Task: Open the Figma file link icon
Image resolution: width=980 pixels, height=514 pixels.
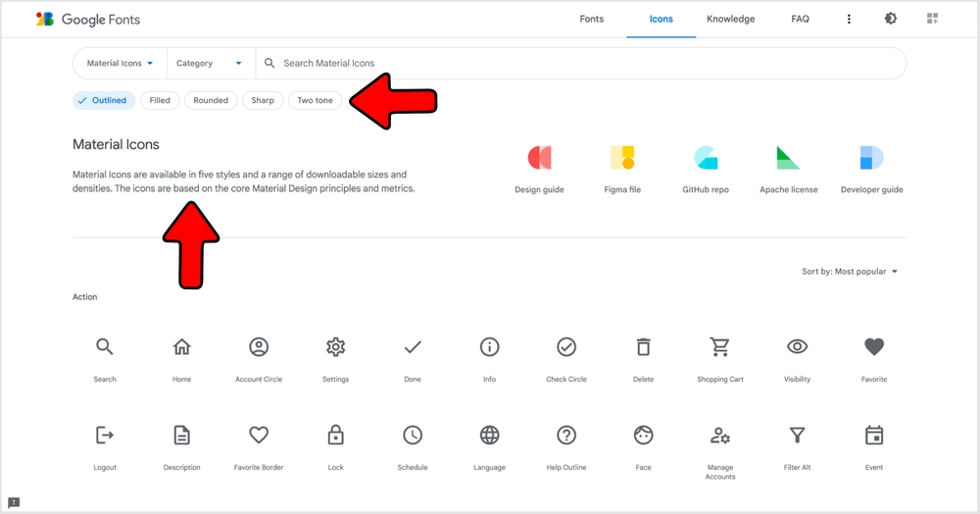Action: (x=622, y=158)
